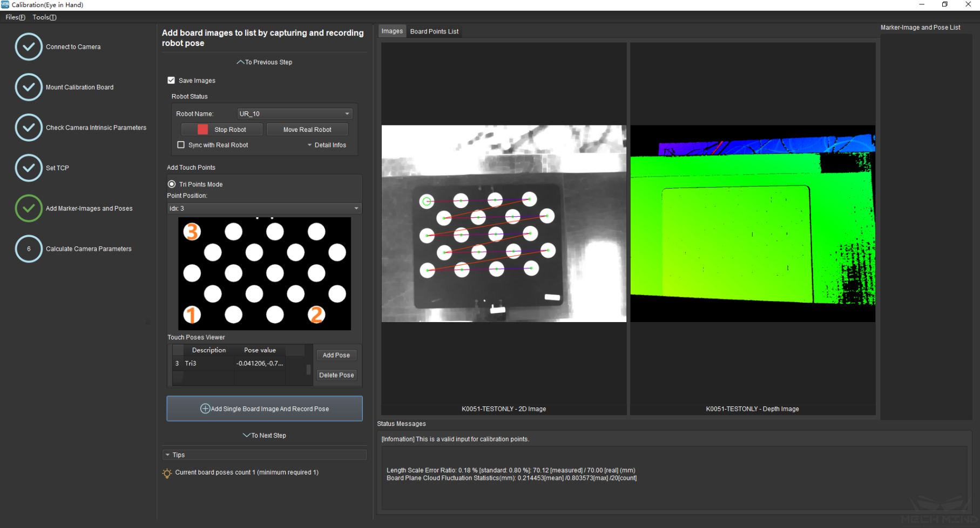Open the Set TCP step circle
The width and height of the screenshot is (980, 528).
coord(29,168)
